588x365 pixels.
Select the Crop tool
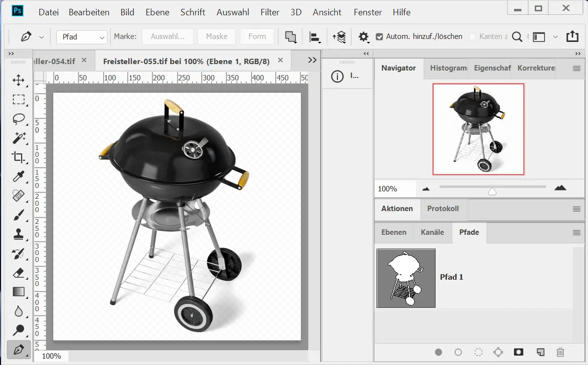click(x=18, y=157)
